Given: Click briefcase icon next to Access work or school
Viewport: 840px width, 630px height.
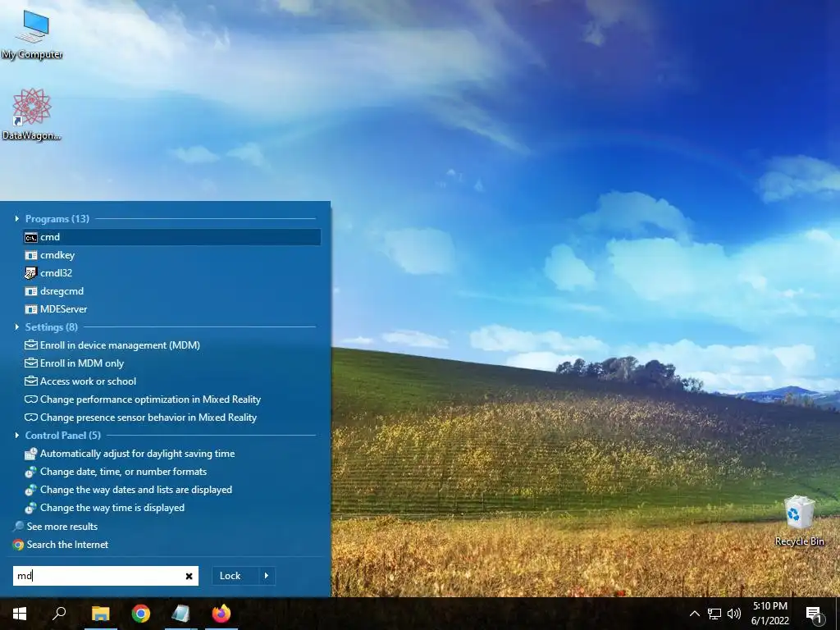Looking at the screenshot, I should pyautogui.click(x=31, y=381).
